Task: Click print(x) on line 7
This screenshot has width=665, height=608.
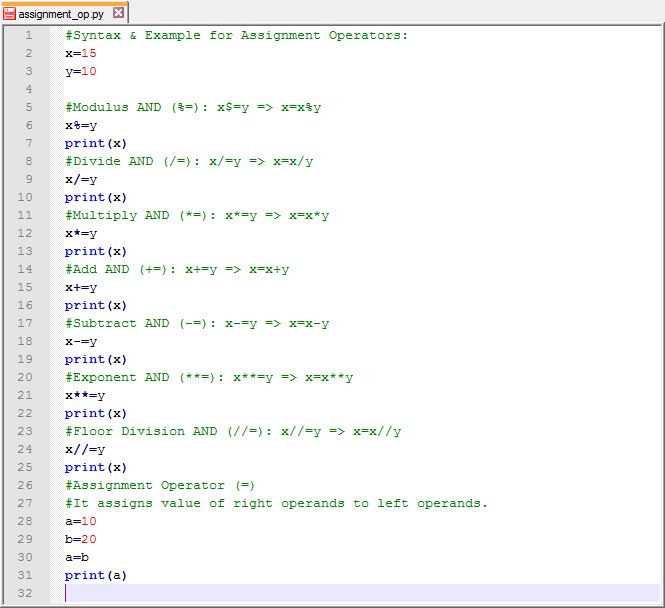Action: point(96,143)
